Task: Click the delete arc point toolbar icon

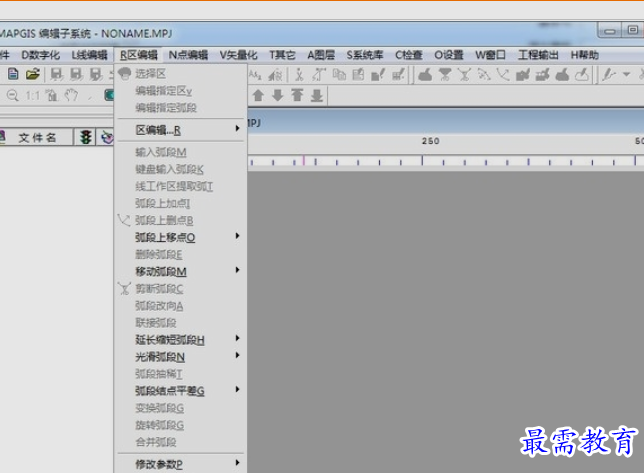Action: [x=504, y=75]
